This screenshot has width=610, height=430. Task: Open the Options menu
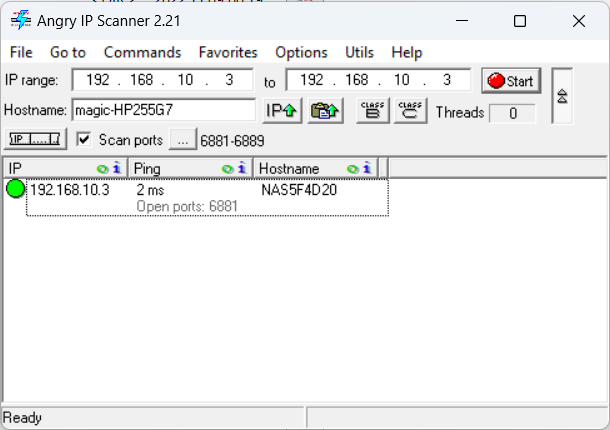click(x=301, y=52)
